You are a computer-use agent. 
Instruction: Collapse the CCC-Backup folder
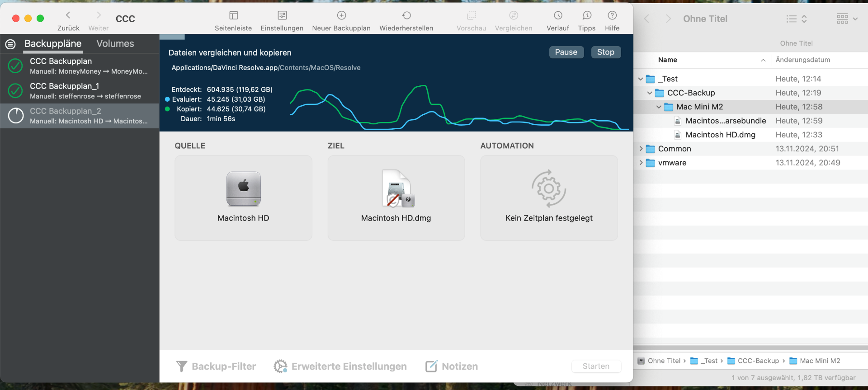pos(650,93)
